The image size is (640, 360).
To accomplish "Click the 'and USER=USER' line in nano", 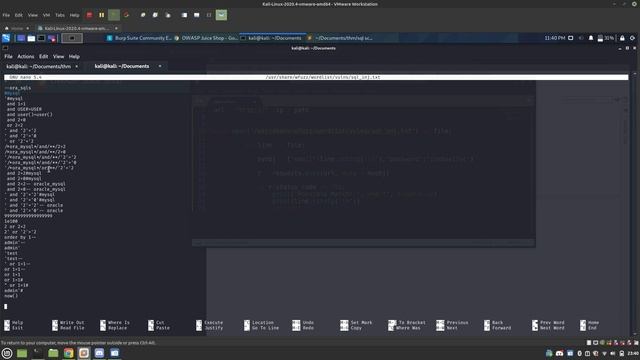I will click(24, 109).
